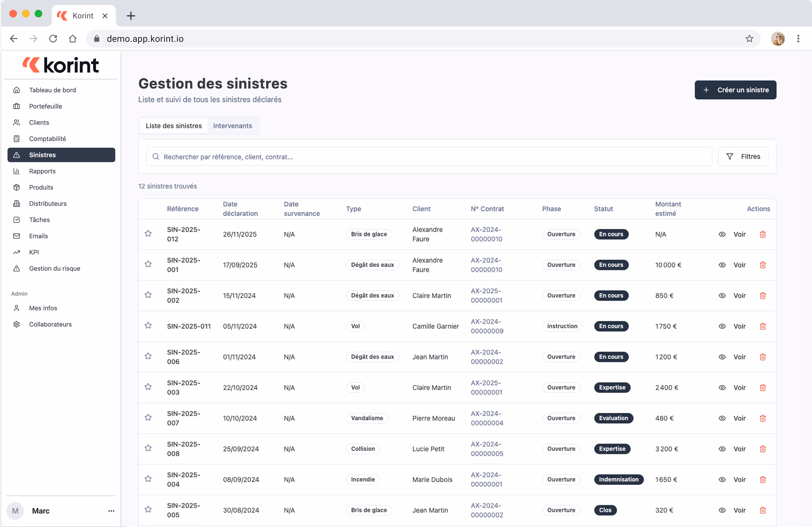The width and height of the screenshot is (812, 527).
Task: Open Marc user options menu
Action: coord(111,511)
